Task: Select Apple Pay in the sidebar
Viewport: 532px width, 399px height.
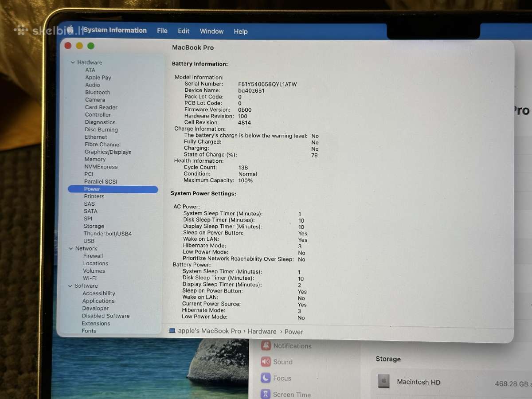Action: click(98, 78)
